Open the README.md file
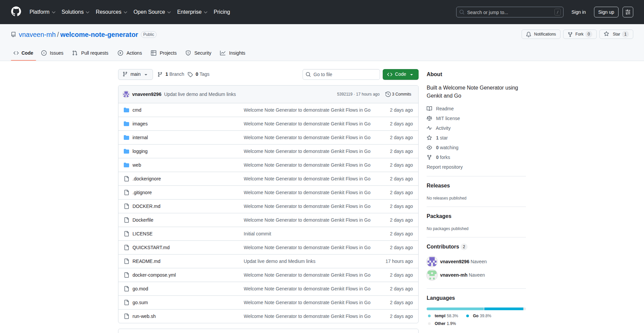Image resolution: width=644 pixels, height=333 pixels. 146,261
